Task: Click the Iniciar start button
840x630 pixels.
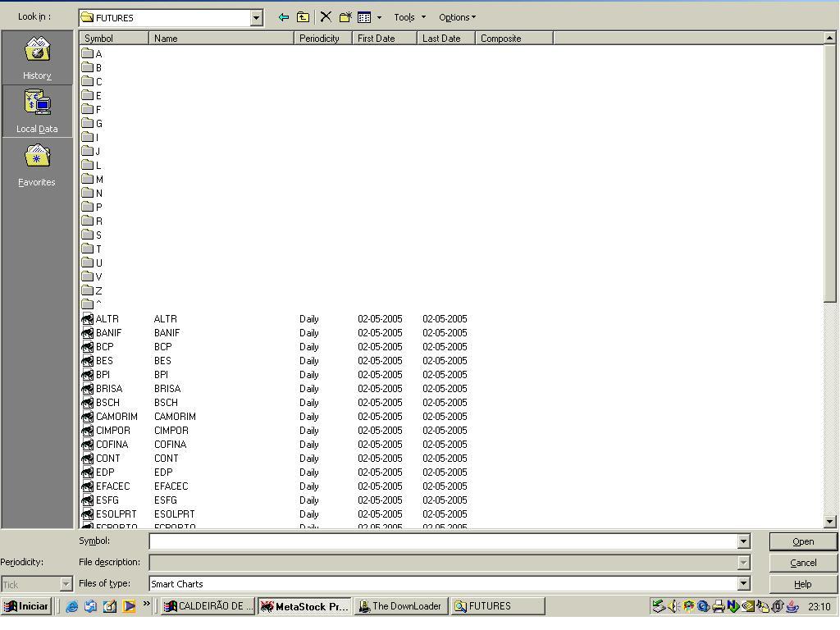Action: [27, 606]
